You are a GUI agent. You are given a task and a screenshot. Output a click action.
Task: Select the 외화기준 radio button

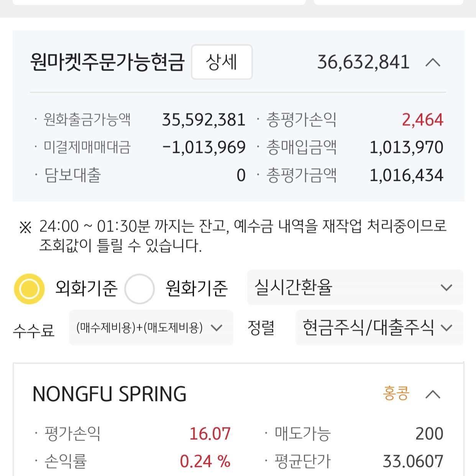29,289
